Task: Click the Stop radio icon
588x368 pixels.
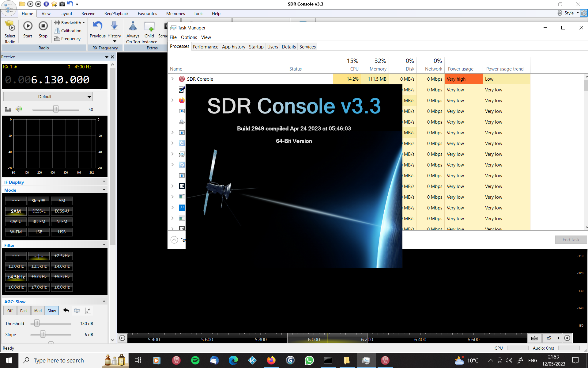Action: 43,26
